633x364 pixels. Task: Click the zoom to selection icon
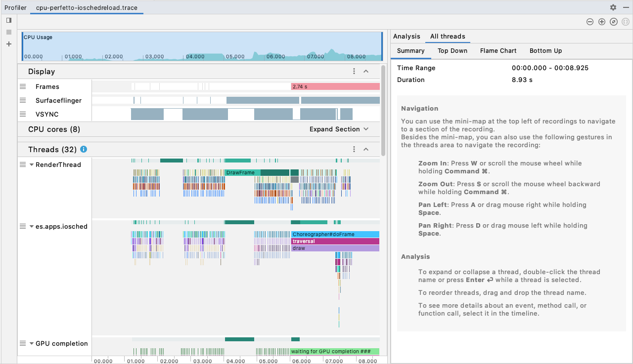(x=626, y=22)
